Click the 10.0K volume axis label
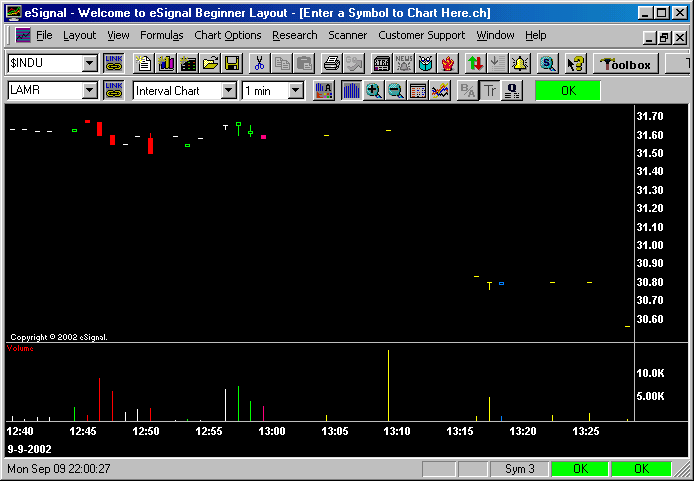The height and width of the screenshot is (481, 694). (650, 373)
